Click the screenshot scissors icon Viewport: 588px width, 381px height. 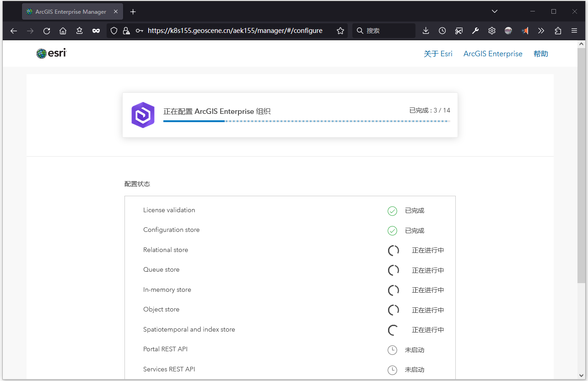(459, 31)
